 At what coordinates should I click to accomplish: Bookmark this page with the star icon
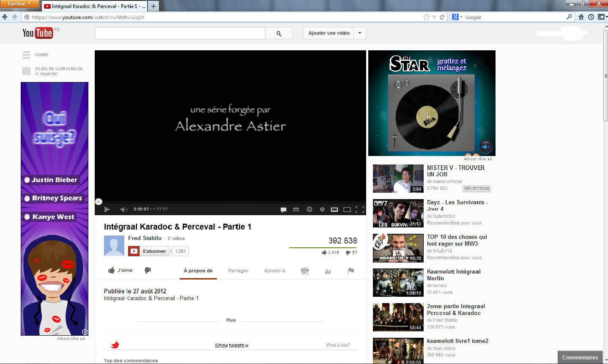tap(427, 17)
